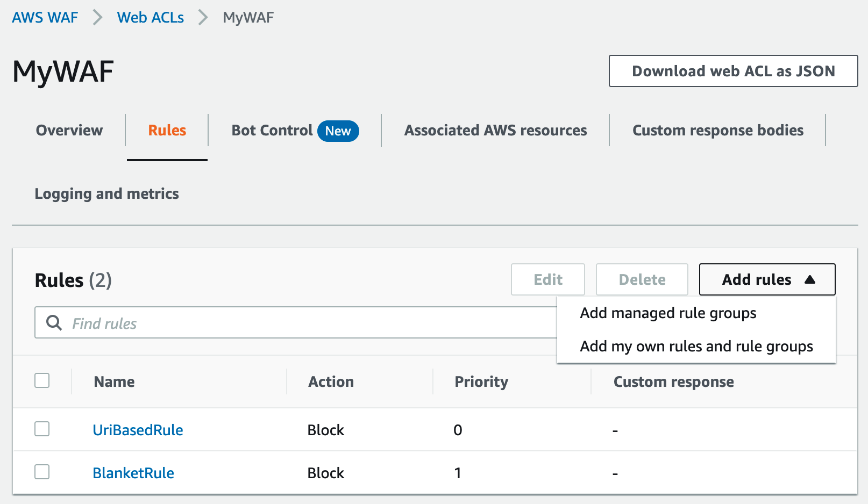Click Download web ACL as JSON
868x504 pixels.
click(733, 70)
